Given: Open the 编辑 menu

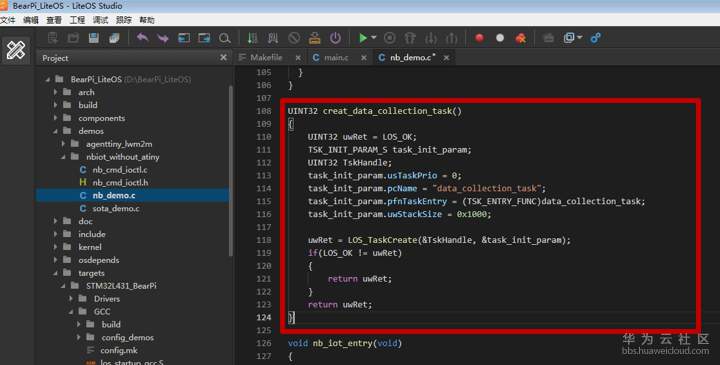Looking at the screenshot, I should (31, 20).
